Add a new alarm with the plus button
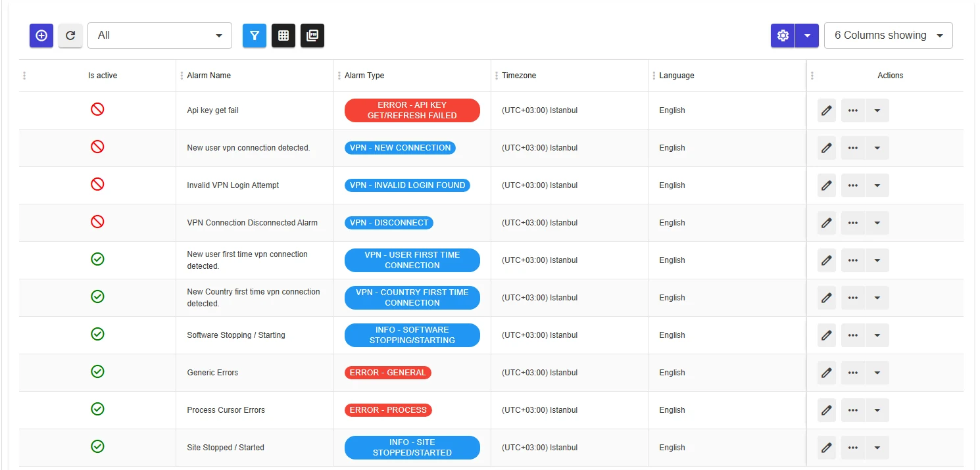The width and height of the screenshot is (980, 470). [x=41, y=35]
